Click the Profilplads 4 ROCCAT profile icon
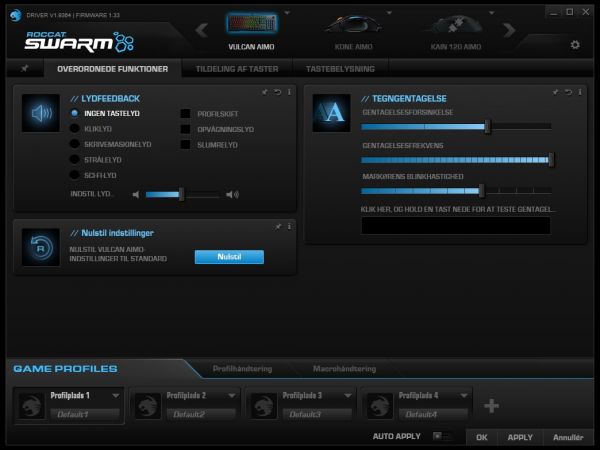This screenshot has height=450, width=600. pos(380,406)
